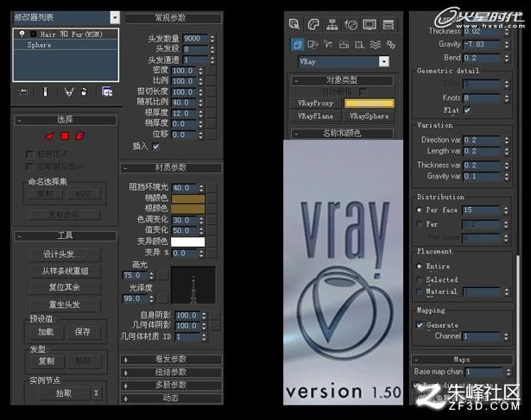Open the 修改器列表 dropdown

115,17
